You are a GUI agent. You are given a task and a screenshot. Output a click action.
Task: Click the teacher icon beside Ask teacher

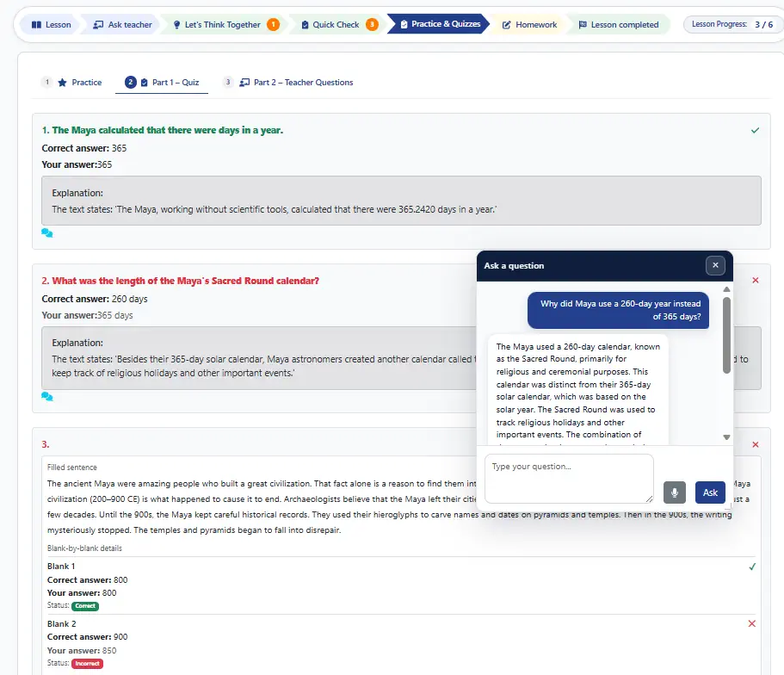coord(98,24)
